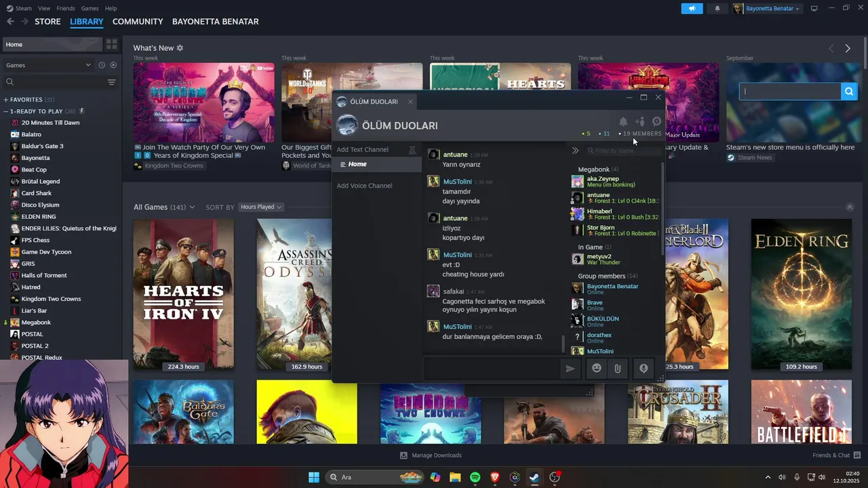Click the chat message input box
The width and height of the screenshot is (868, 488).
pyautogui.click(x=493, y=368)
